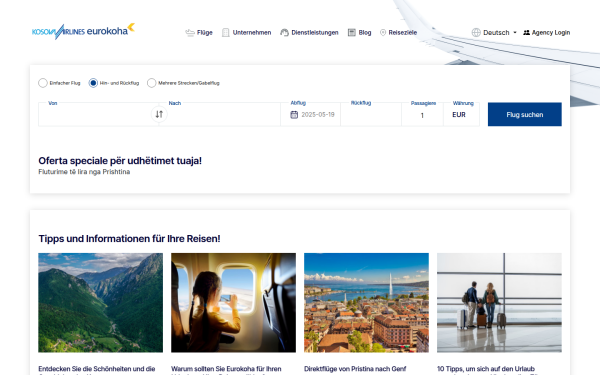The width and height of the screenshot is (600, 375).
Task: Click the Agency Login link
Action: (546, 33)
